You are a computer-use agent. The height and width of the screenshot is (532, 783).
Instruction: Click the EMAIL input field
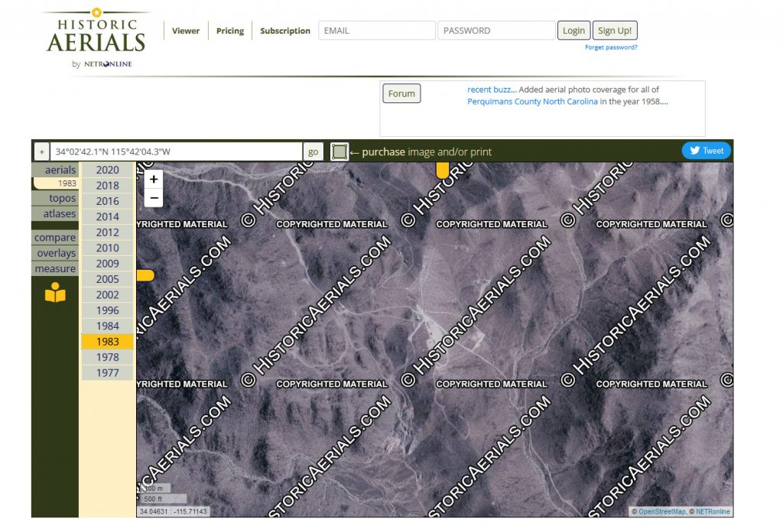[x=376, y=31]
